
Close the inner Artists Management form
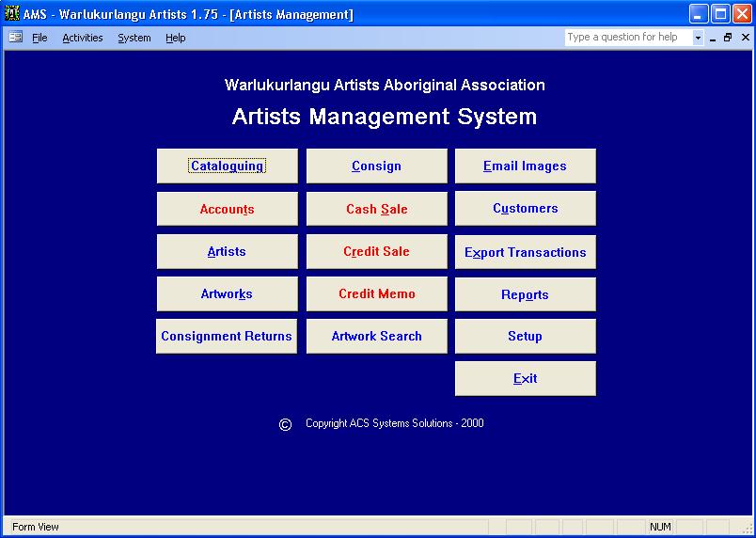point(746,37)
